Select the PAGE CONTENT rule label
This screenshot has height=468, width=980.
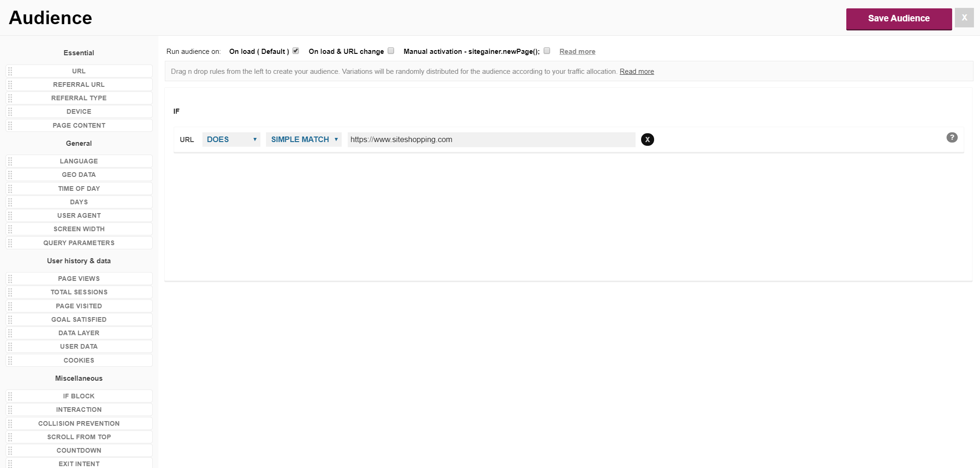79,125
